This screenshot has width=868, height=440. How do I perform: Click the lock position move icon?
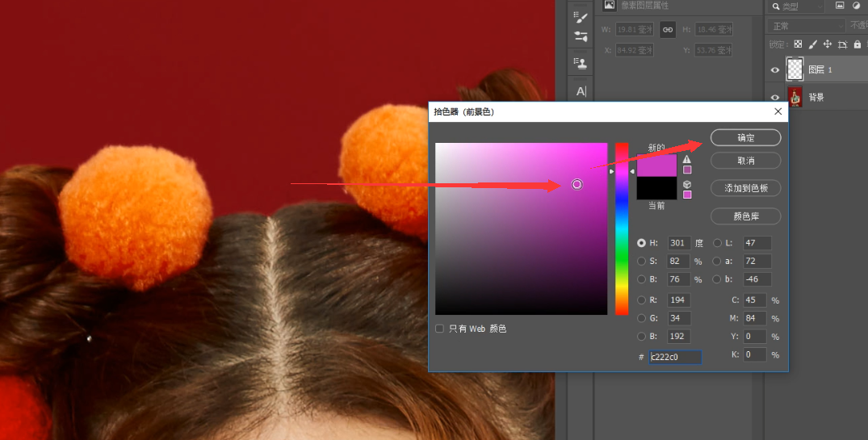pyautogui.click(x=827, y=44)
